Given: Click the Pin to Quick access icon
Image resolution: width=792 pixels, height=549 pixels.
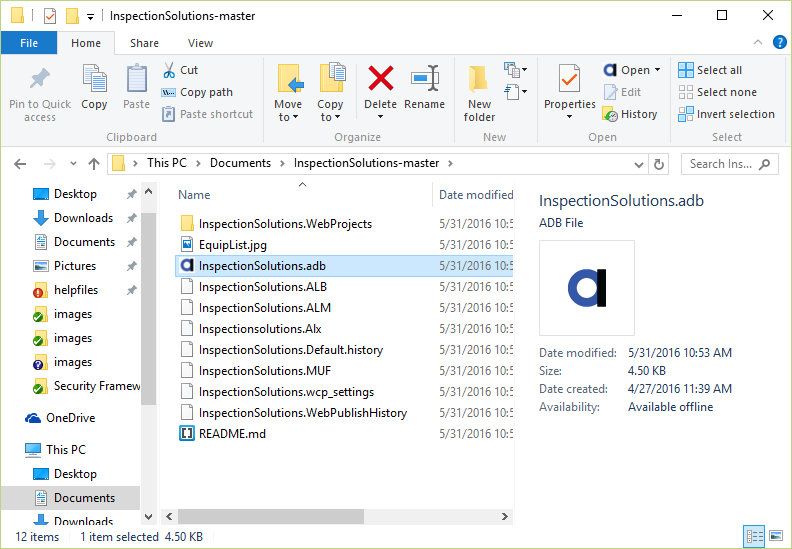Looking at the screenshot, I should click(x=40, y=78).
